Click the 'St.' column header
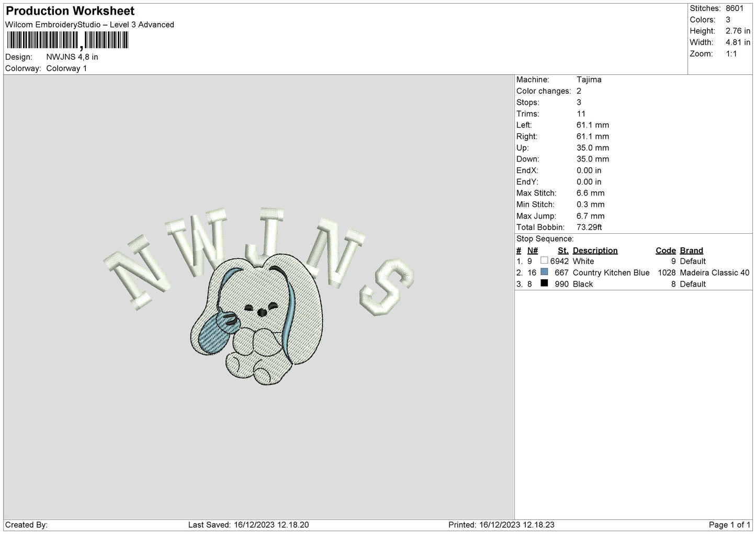Image resolution: width=756 pixels, height=534 pixels. pos(563,251)
